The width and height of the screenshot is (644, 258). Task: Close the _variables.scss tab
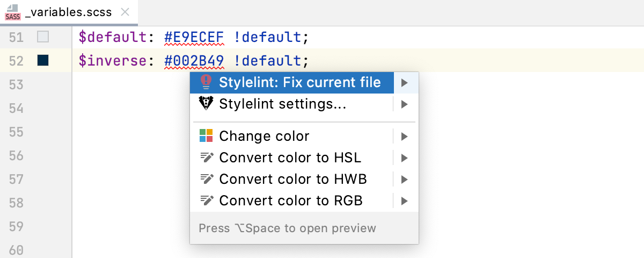pyautogui.click(x=125, y=13)
